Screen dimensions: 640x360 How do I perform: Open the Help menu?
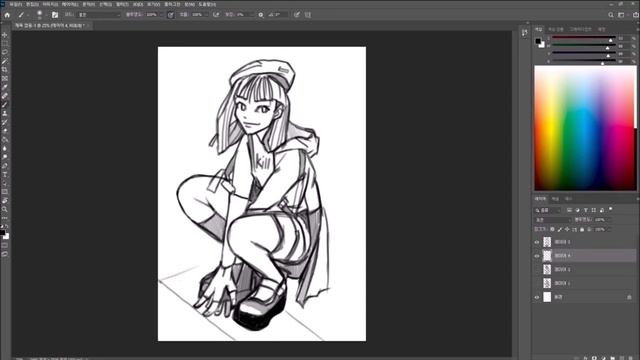(207, 4)
